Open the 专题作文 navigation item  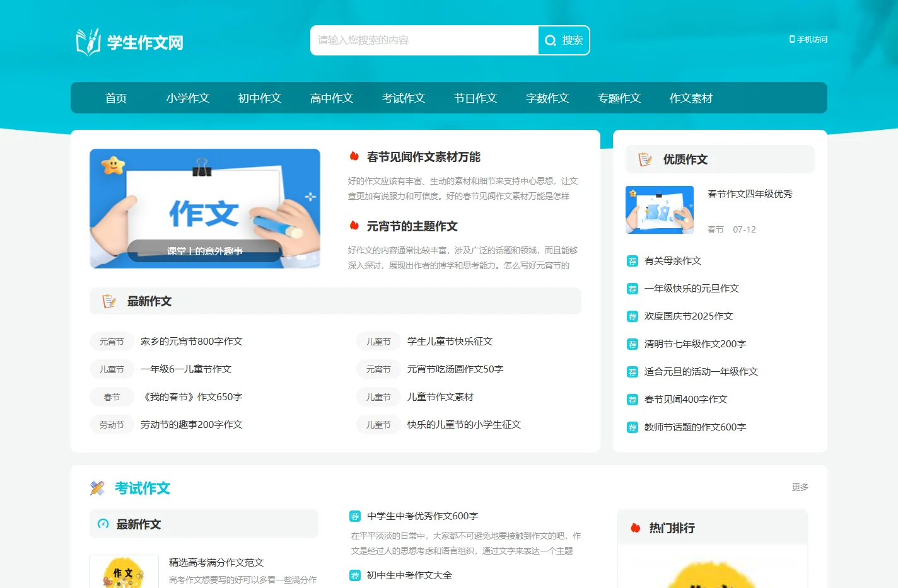(x=619, y=98)
